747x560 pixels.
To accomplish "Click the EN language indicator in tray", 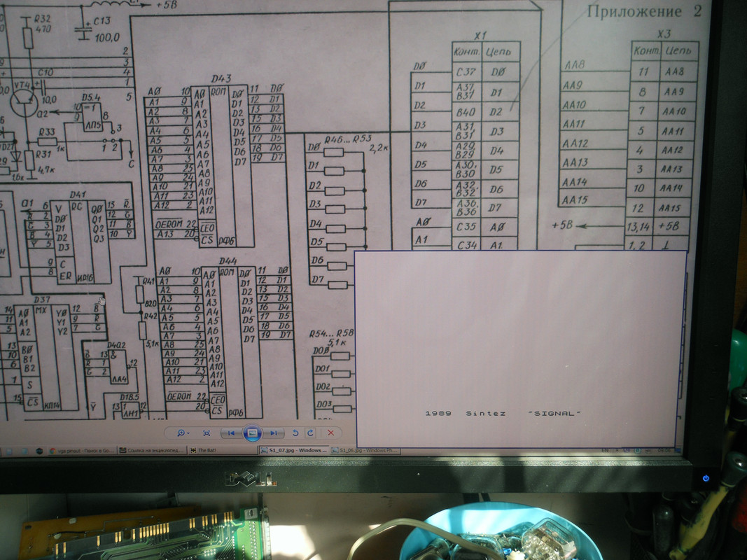I will (x=605, y=450).
